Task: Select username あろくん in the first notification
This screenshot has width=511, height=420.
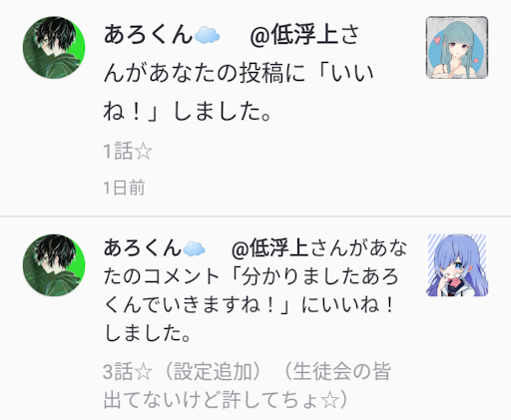Action: (149, 35)
